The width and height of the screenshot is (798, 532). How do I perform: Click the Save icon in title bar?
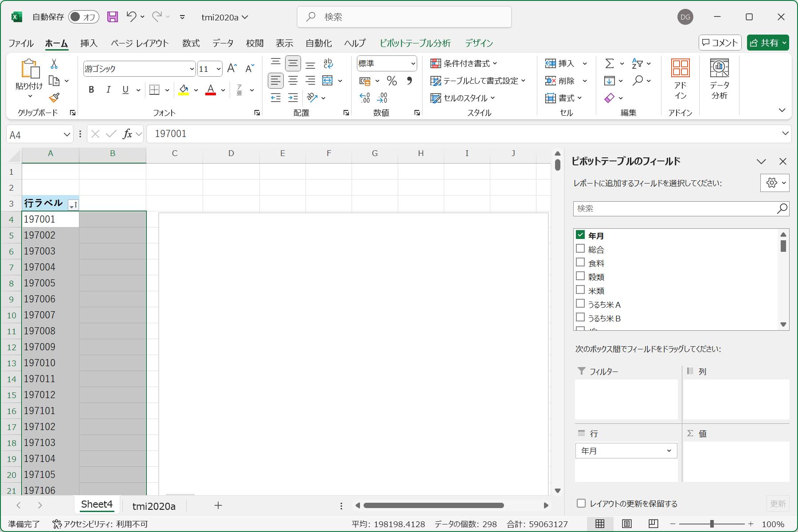click(x=113, y=17)
